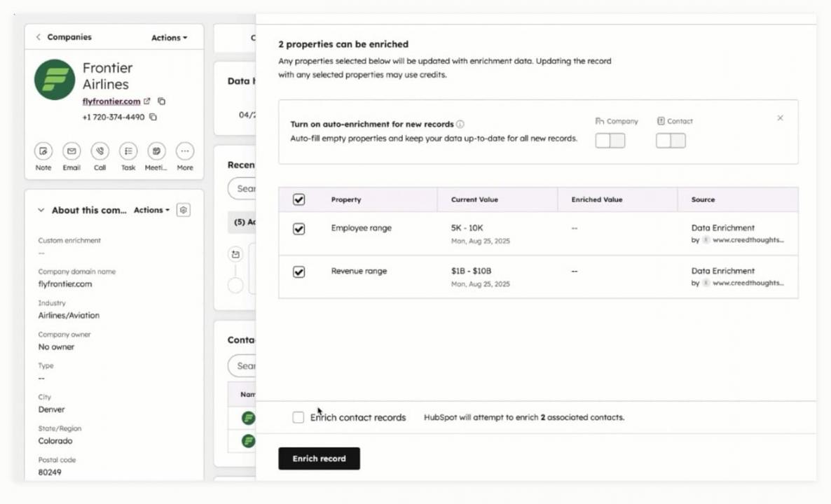Dismiss the auto-enrichment banner
This screenshot has height=504, width=831.
(x=780, y=118)
